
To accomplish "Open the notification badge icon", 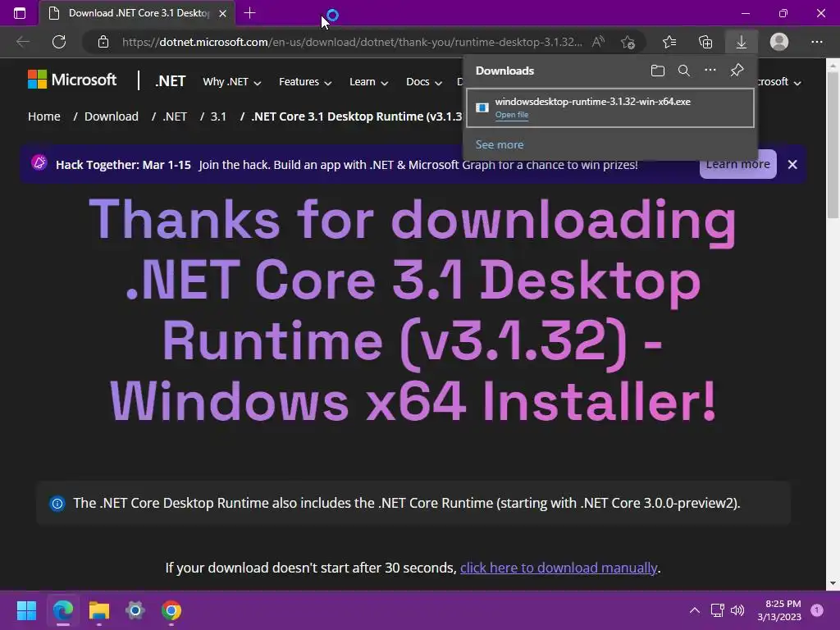I will [817, 609].
